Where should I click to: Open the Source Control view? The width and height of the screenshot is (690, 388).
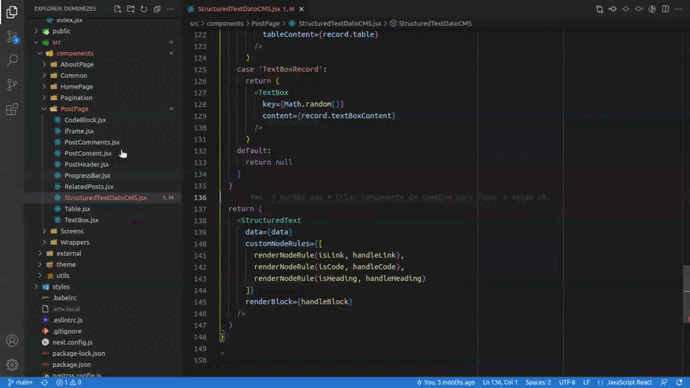pyautogui.click(x=12, y=37)
